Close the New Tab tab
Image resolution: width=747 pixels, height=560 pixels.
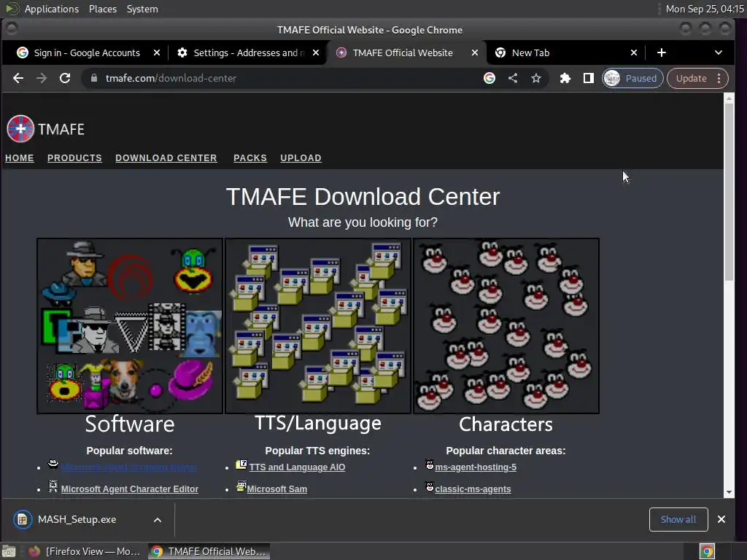[634, 52]
